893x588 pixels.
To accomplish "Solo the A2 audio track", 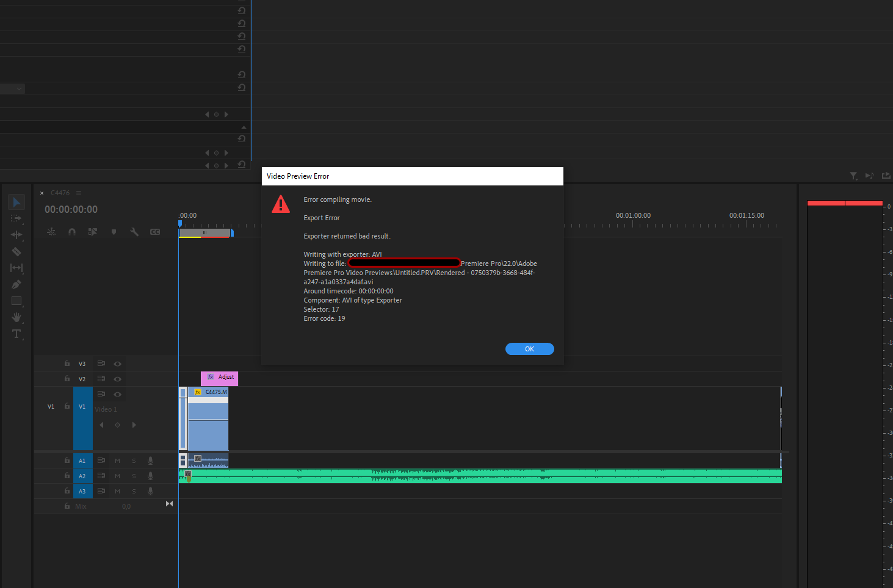I will click(x=134, y=476).
